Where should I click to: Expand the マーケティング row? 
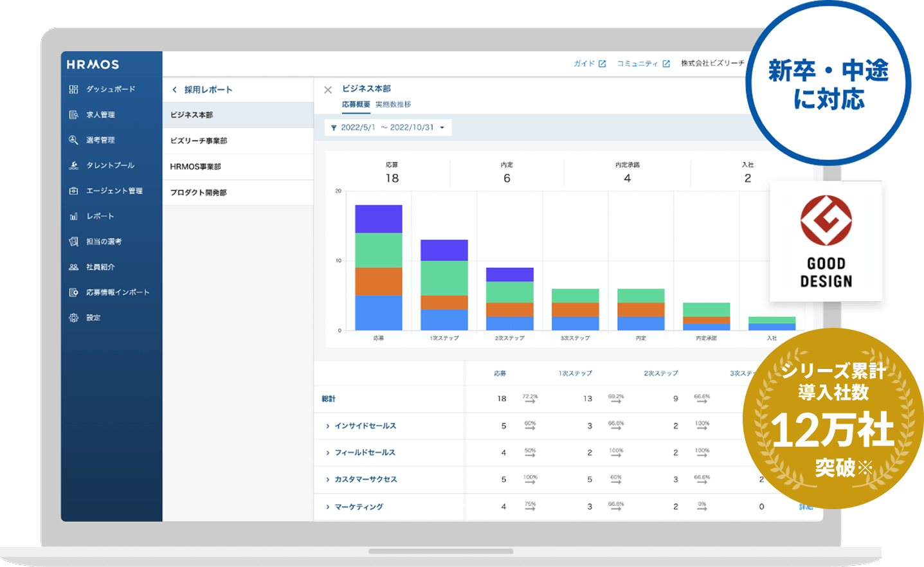328,507
